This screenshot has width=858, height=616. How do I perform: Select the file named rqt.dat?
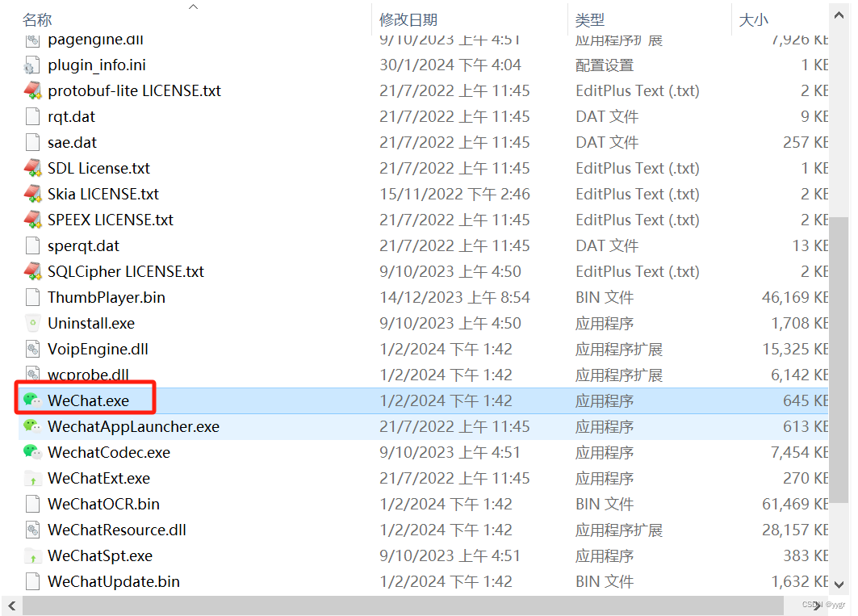71,116
